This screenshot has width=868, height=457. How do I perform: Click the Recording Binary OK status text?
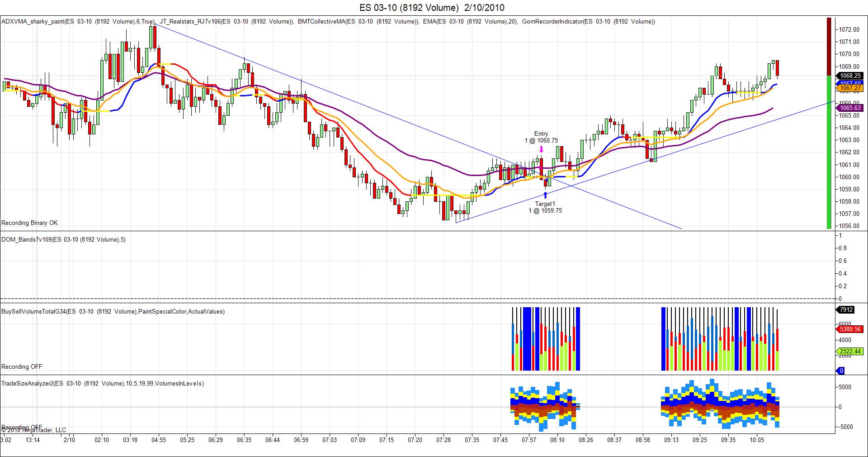pos(30,223)
